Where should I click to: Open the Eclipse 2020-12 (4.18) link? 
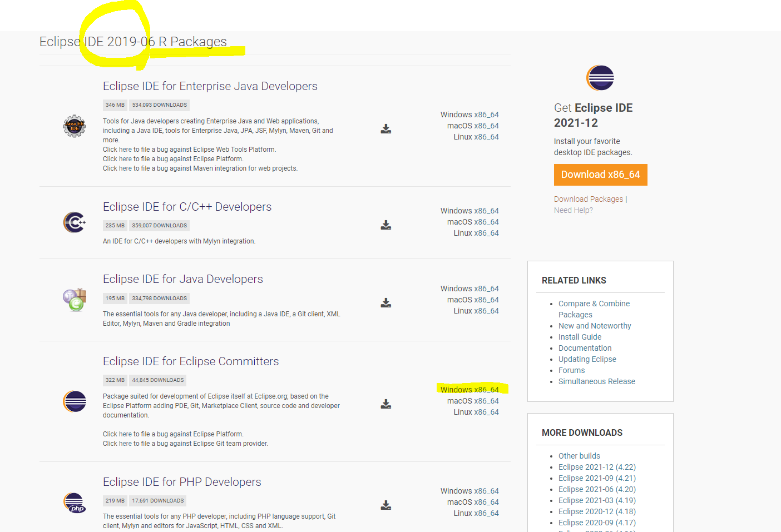pos(597,511)
